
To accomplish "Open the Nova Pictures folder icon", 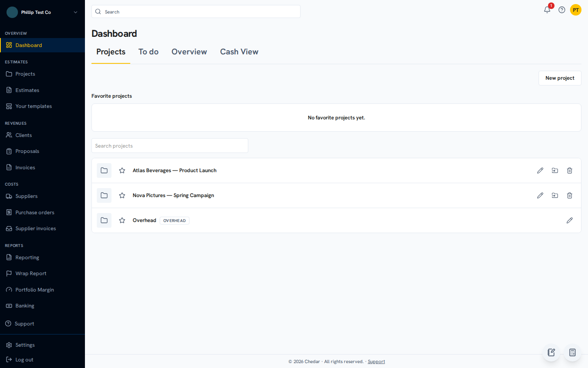I will coord(104,195).
